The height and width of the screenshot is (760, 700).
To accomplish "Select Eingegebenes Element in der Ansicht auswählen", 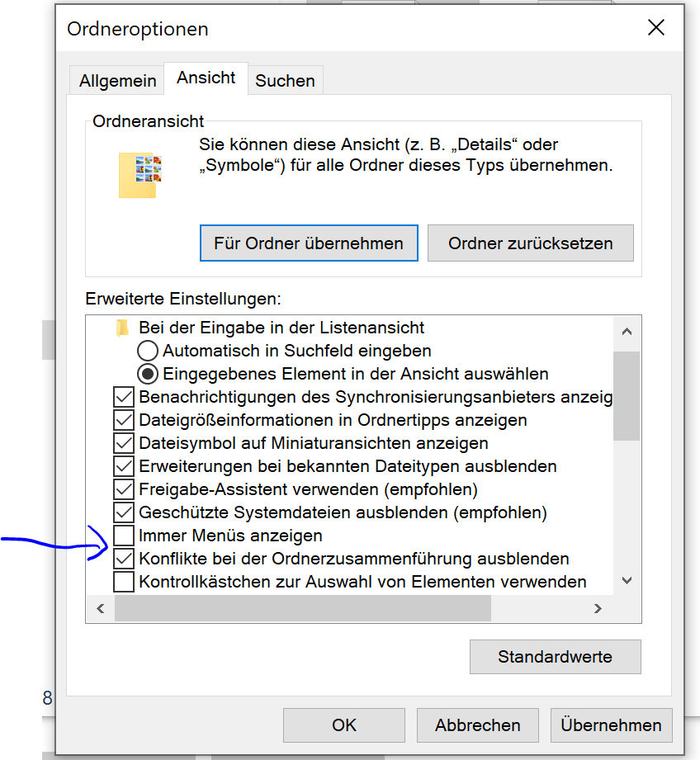I will click(148, 374).
